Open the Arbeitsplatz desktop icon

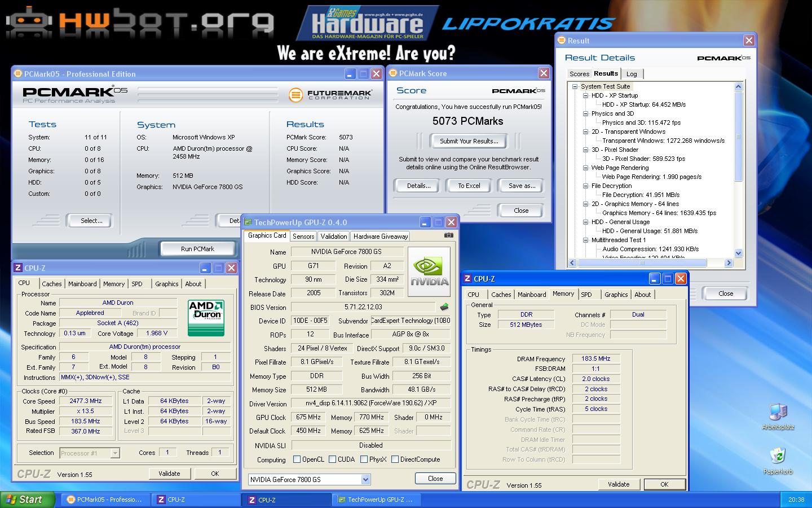click(x=778, y=417)
